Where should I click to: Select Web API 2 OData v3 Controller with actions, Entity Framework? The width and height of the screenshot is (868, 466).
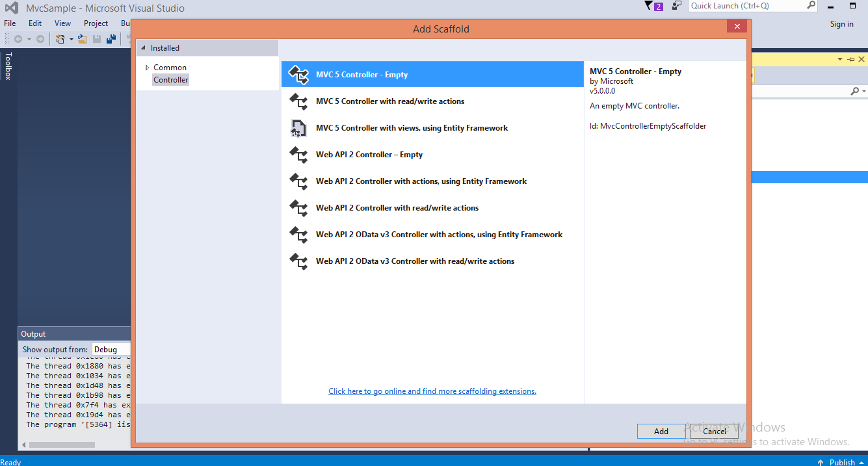(x=432, y=235)
